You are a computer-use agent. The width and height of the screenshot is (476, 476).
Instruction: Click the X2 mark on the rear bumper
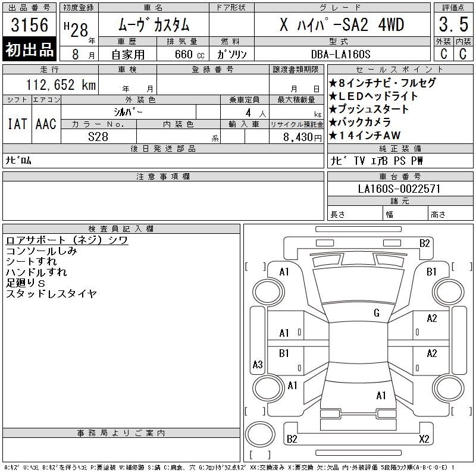point(424,439)
